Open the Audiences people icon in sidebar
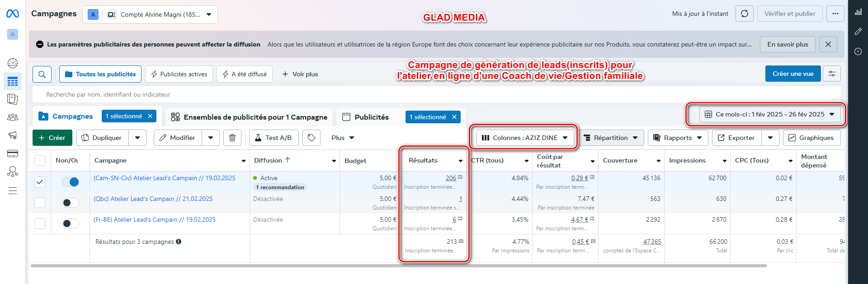 click(x=13, y=117)
